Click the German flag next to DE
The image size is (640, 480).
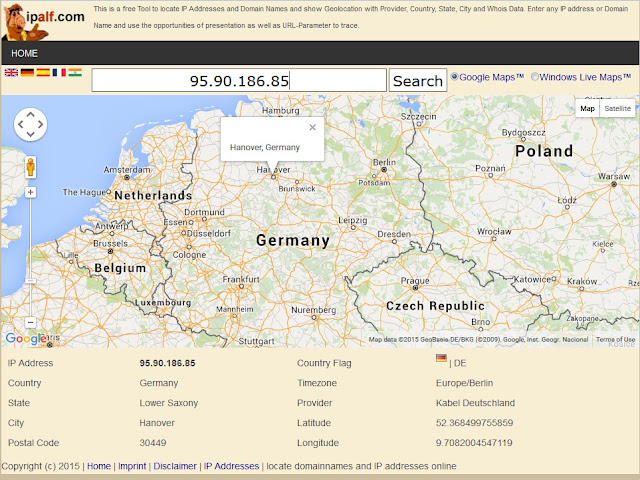(441, 358)
